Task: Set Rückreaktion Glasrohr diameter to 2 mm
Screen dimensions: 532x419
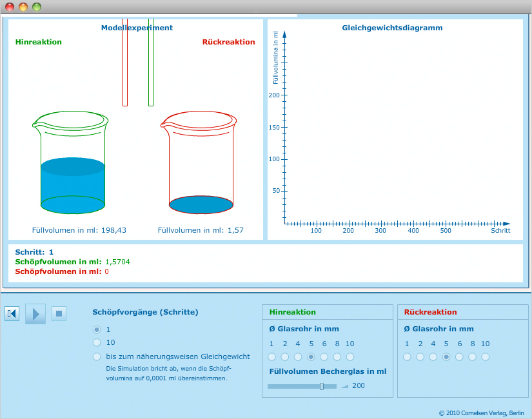Action: (420, 357)
